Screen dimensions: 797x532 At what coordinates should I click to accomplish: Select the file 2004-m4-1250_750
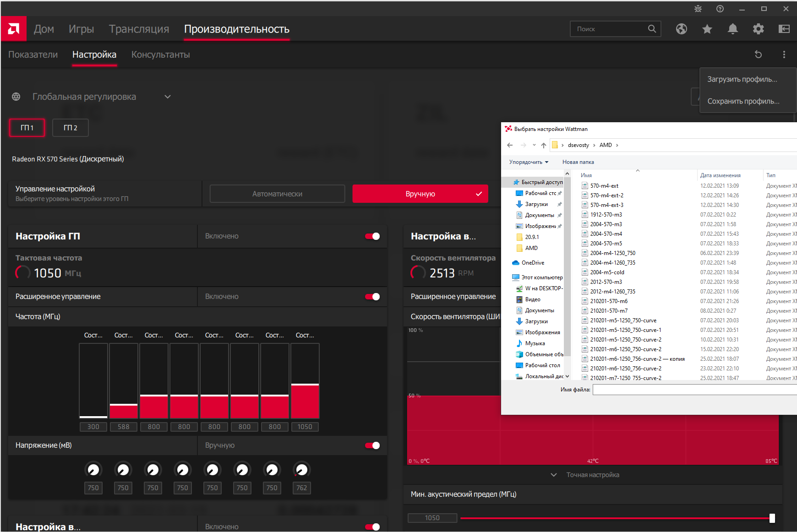click(613, 253)
